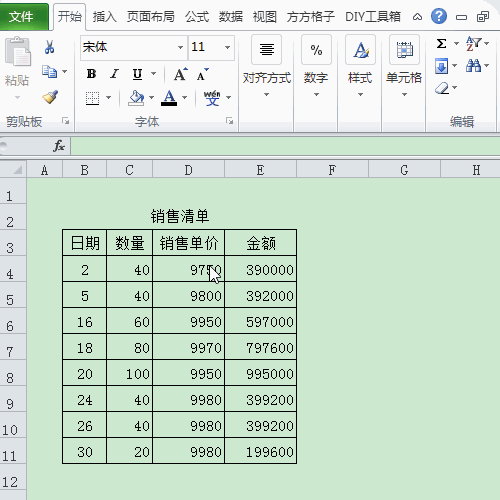Select the cell containing 797600
This screenshot has height=500, width=500.
point(261,347)
